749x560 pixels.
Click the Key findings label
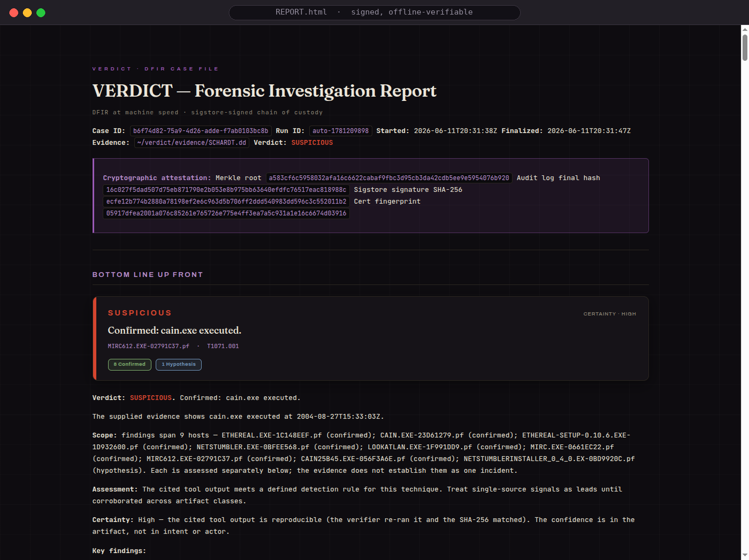[x=119, y=551]
